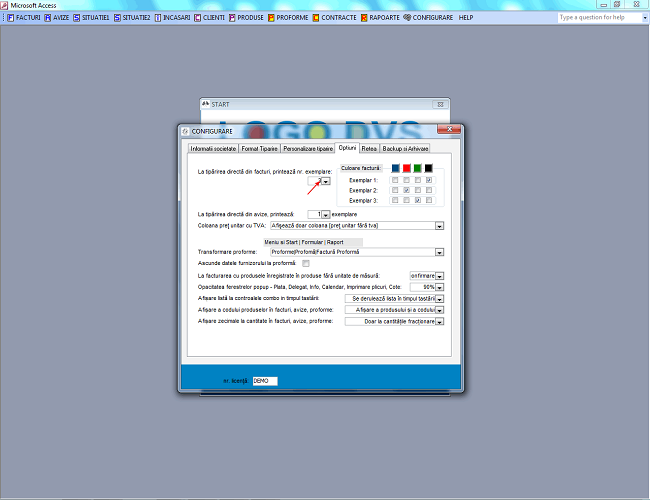650x500 pixels.
Task: Open the SITUATIE2 toolbar icon
Action: [x=117, y=17]
